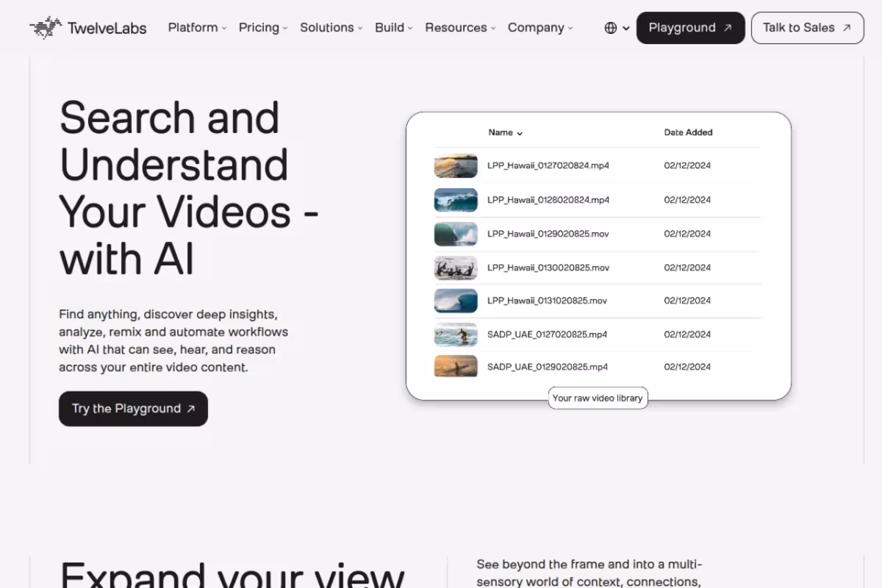Click the date for SADP_UAE_0129020825.mp4
This screenshot has width=882, height=588.
(x=687, y=367)
